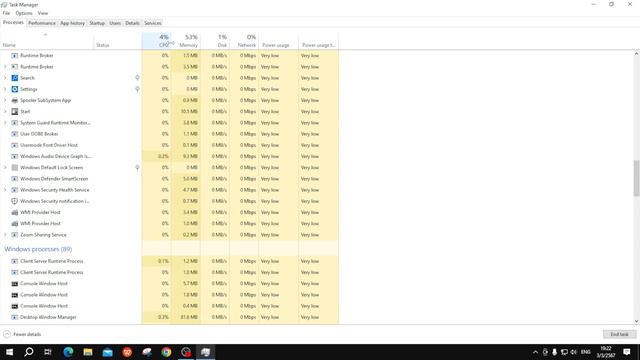Click the suspended leaf icon on the Settings row

pos(138,89)
